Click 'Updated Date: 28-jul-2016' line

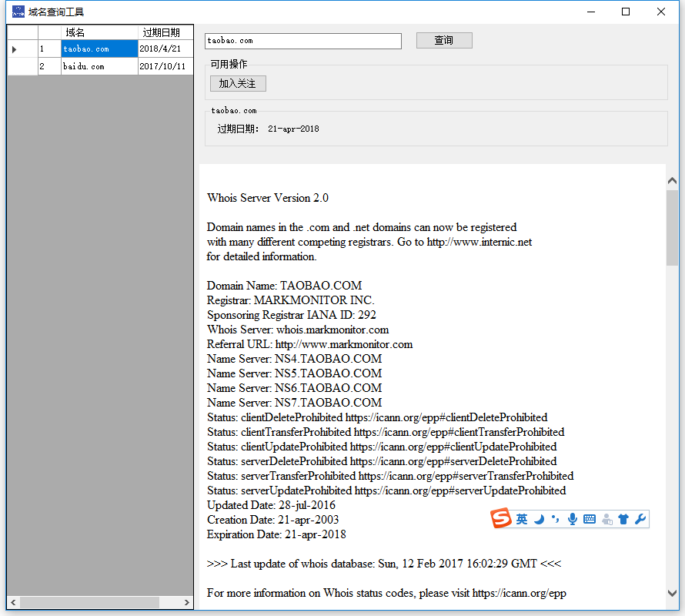tap(271, 505)
